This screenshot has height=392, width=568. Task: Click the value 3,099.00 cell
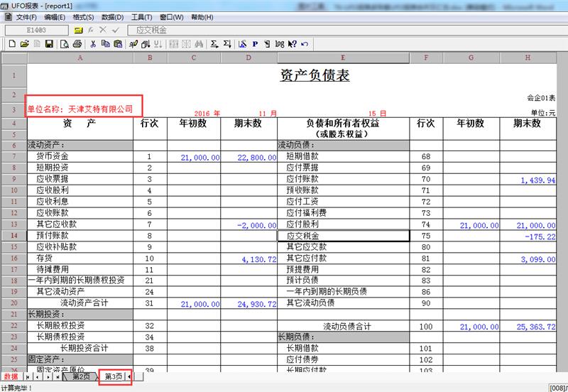528,258
